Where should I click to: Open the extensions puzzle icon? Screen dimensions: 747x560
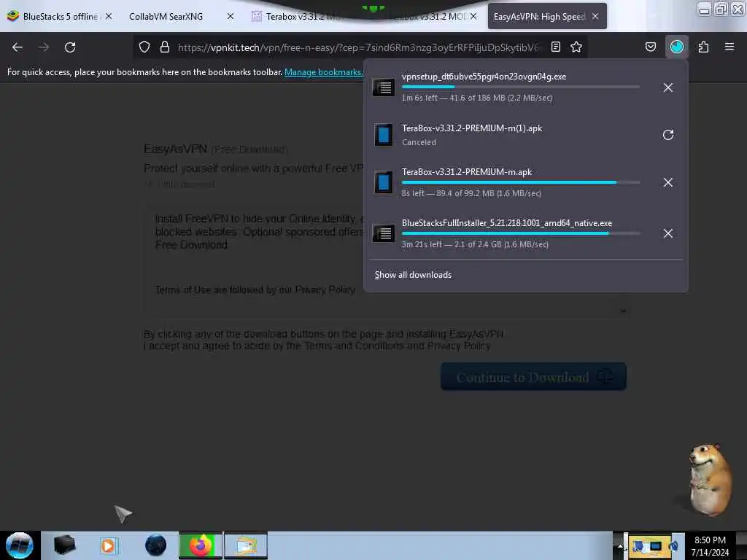point(703,47)
